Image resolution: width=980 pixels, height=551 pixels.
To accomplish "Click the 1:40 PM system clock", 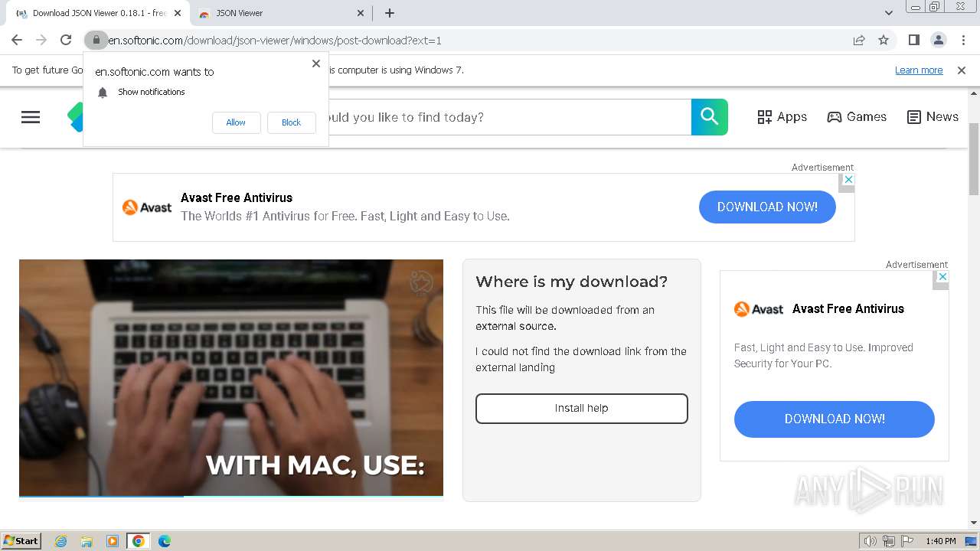I will [940, 541].
